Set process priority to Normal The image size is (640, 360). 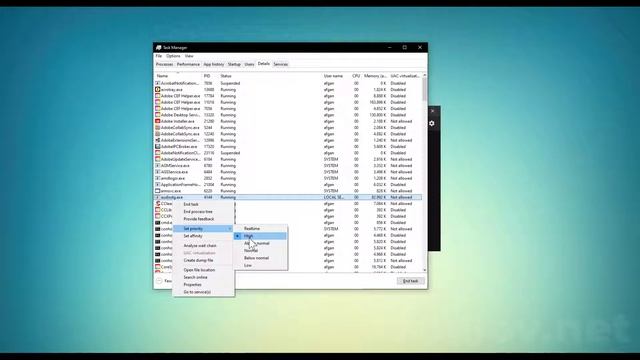260,251
